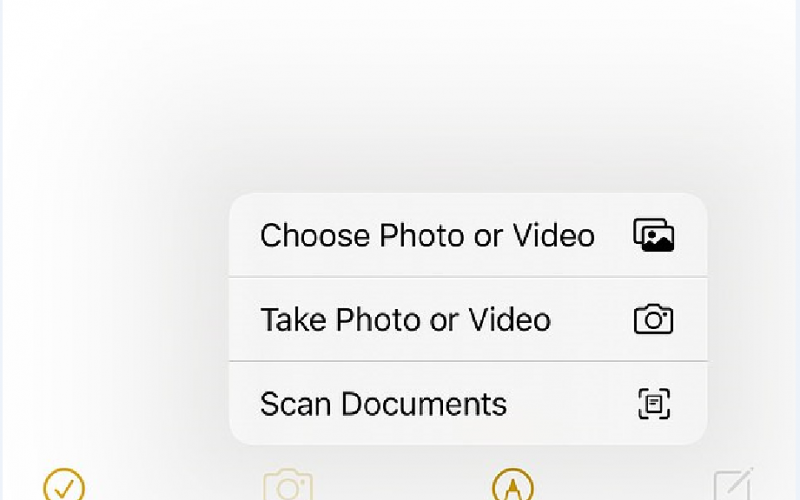The image size is (800, 500).
Task: Click the document scanner viewfinder icon
Action: (x=654, y=404)
